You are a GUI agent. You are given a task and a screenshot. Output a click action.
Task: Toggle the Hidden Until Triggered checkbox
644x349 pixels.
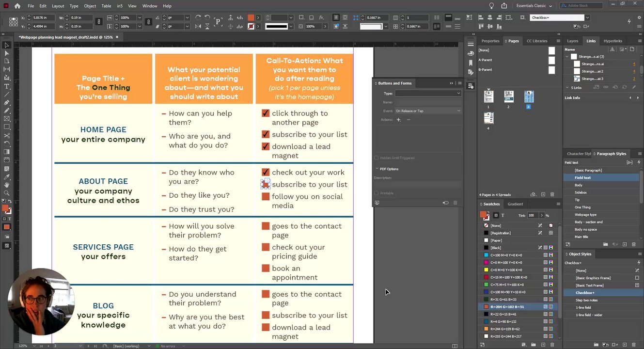coord(377,158)
